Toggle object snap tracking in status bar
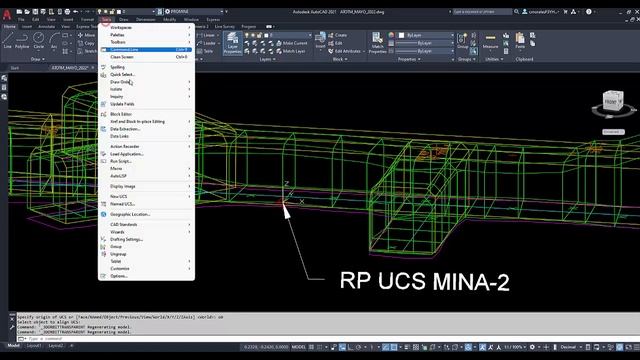 (386, 347)
